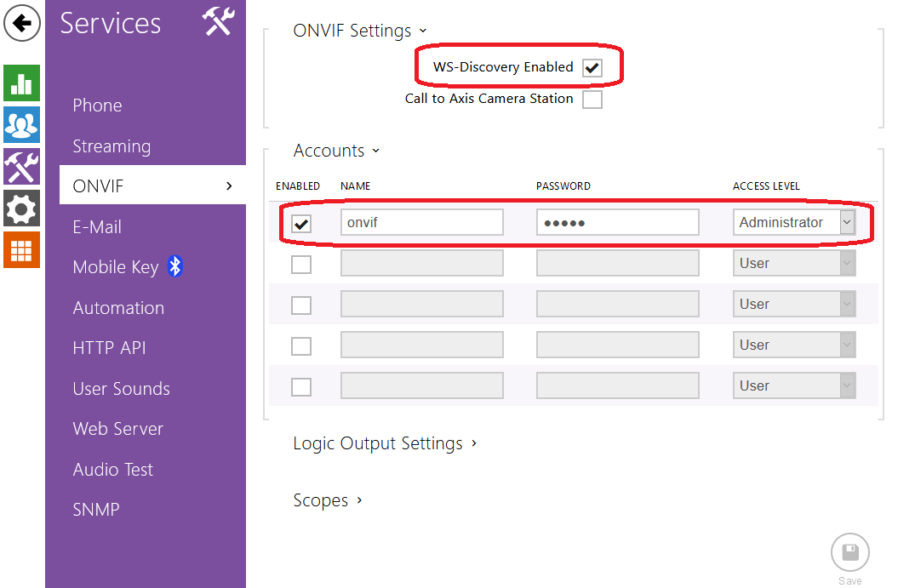Click the onvif account name field
The image size is (915, 588).
tap(421, 223)
